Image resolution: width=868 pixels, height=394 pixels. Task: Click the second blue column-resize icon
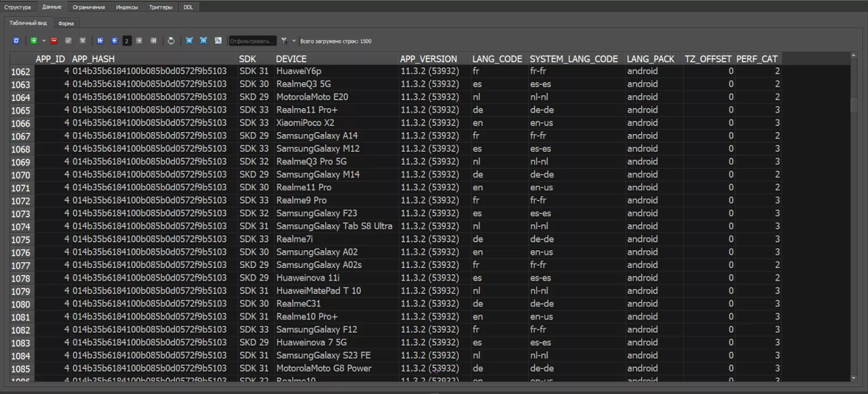tap(203, 41)
